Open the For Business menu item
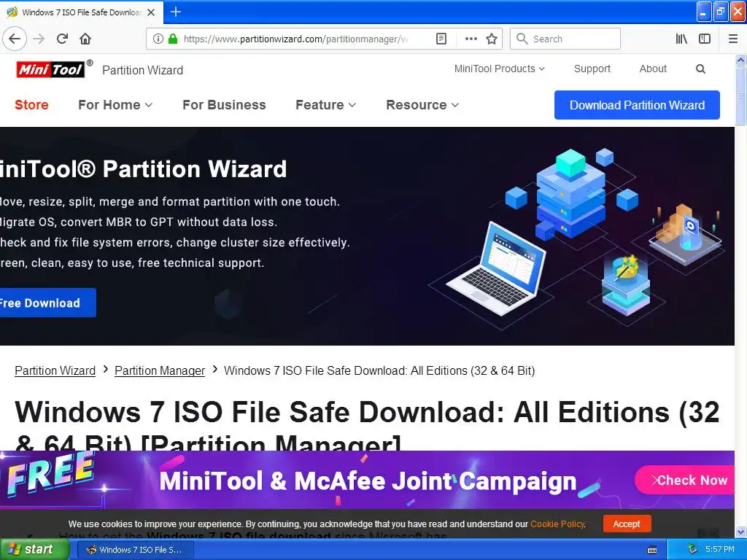Viewport: 747px width, 560px height. click(x=224, y=105)
